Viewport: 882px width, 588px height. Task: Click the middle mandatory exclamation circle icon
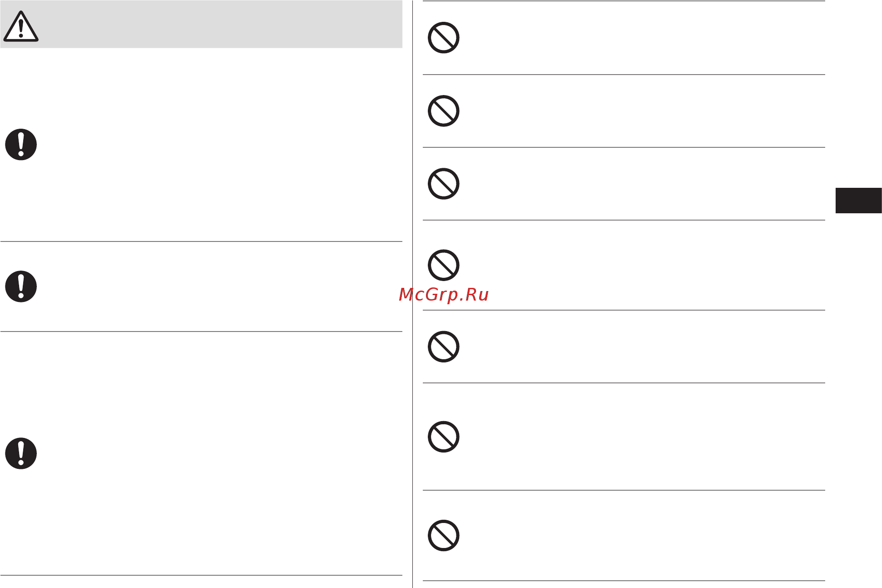point(21,286)
